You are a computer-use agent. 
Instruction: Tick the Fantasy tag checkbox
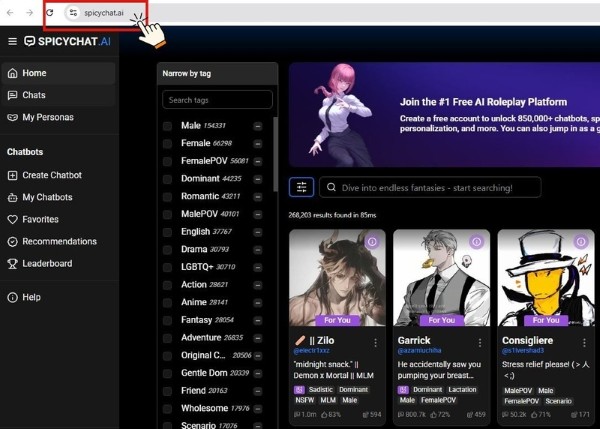coord(168,319)
